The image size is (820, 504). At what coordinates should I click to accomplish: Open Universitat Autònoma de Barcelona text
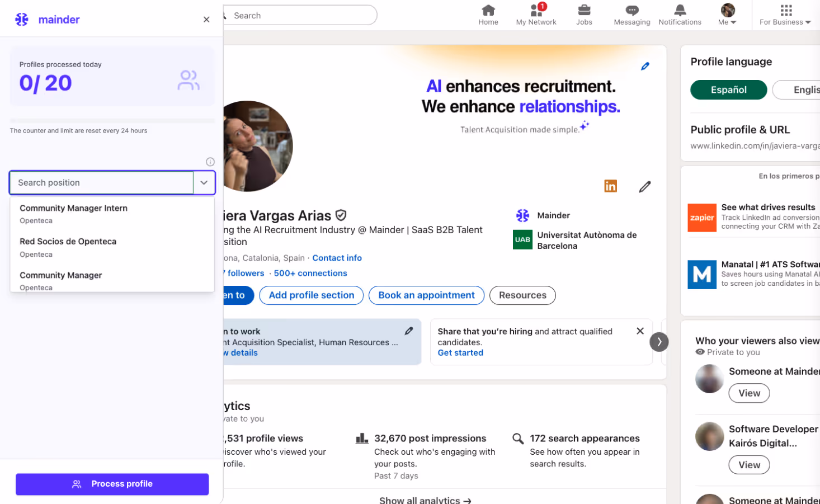point(587,240)
